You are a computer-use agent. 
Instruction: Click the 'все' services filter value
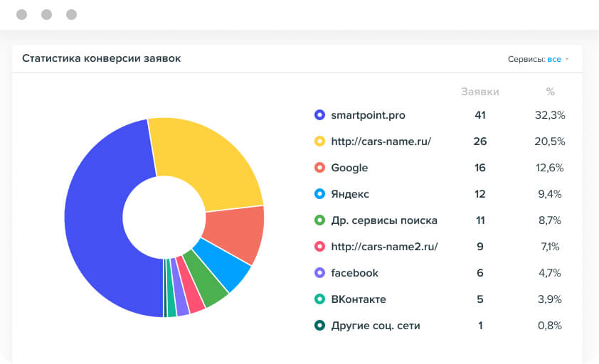click(554, 59)
